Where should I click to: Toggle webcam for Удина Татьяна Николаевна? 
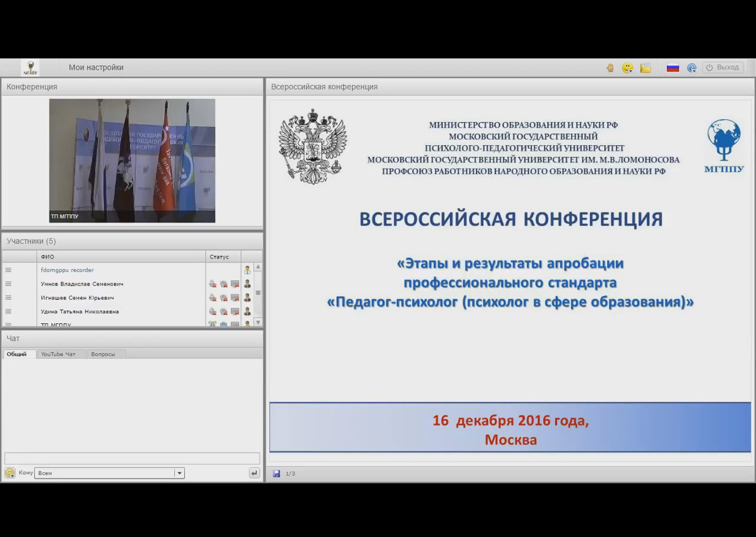tap(224, 311)
